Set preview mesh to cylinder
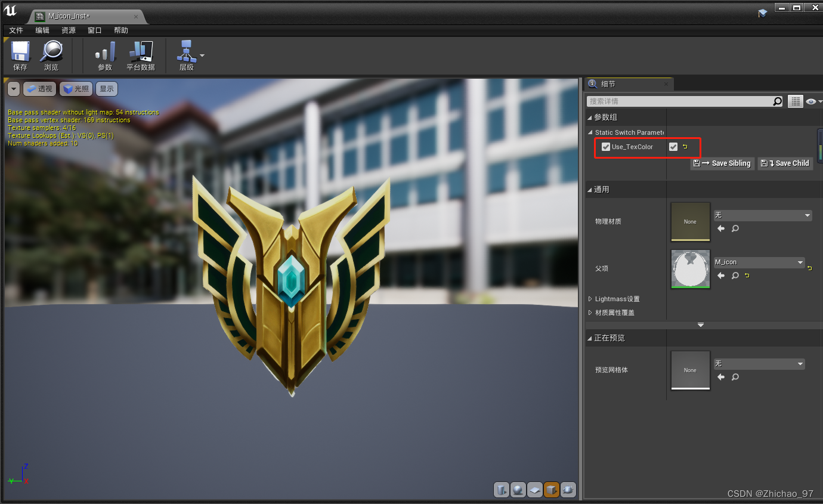Screen dimensions: 823x504 click(x=502, y=490)
